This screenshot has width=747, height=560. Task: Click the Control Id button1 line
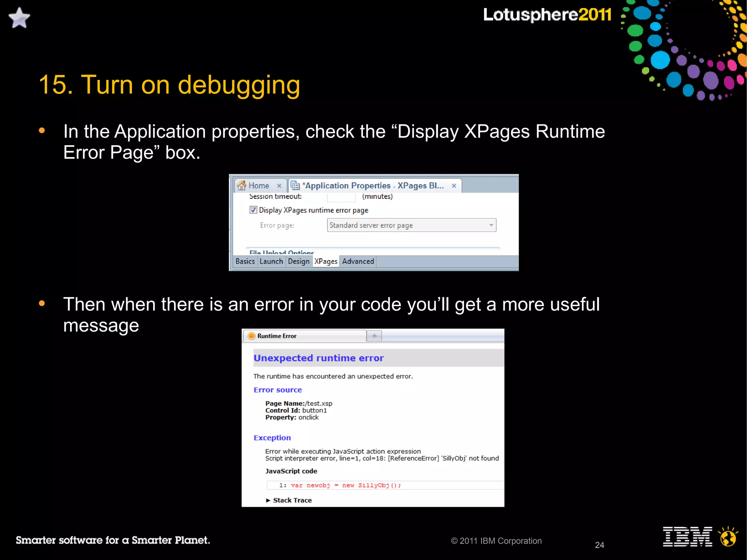point(296,410)
